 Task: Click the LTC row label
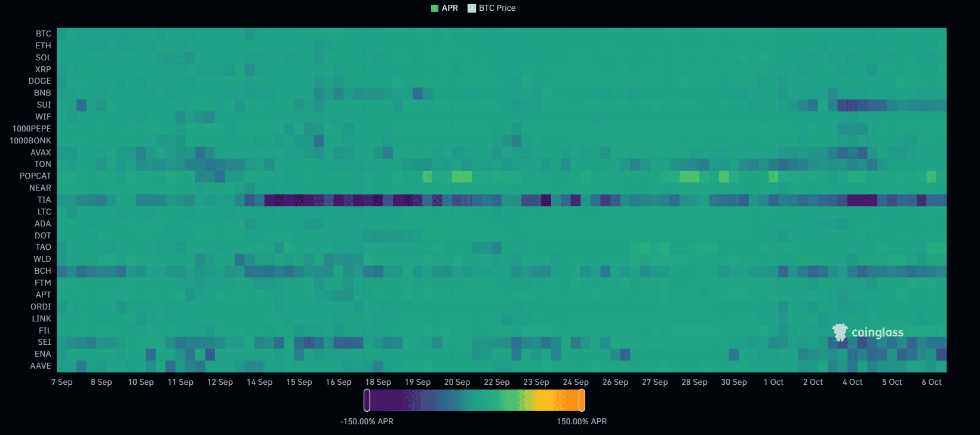pyautogui.click(x=45, y=212)
